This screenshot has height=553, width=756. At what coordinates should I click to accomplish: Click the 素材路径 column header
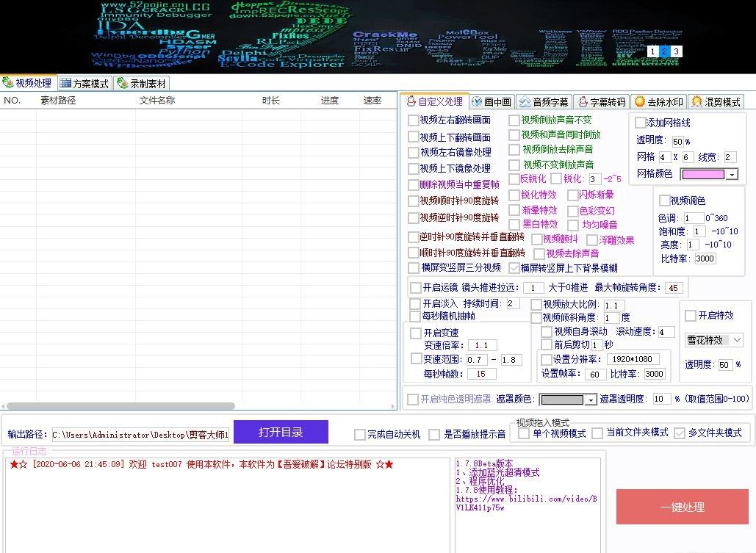[x=58, y=101]
